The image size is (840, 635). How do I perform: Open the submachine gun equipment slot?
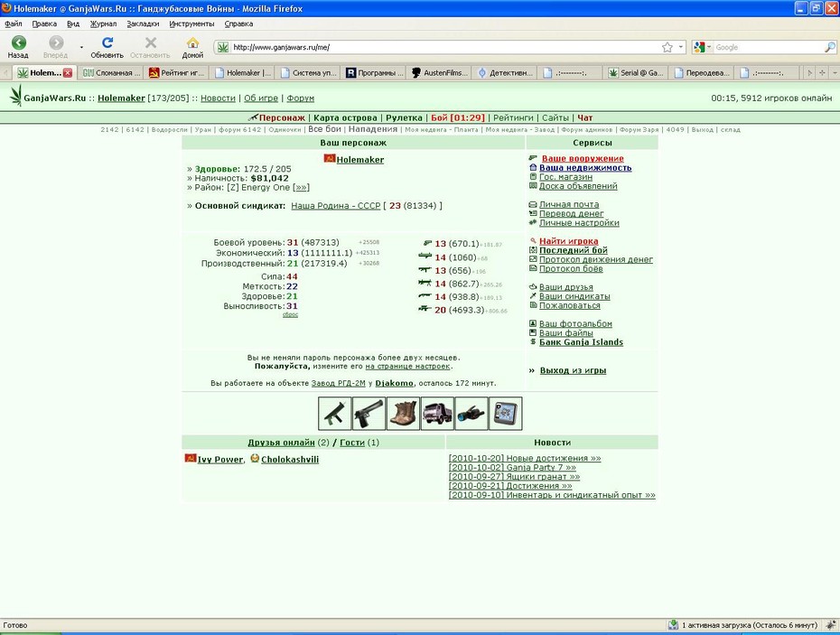[x=335, y=413]
